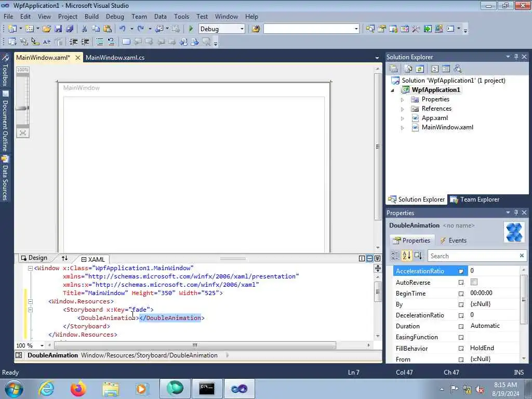Click the Save icon in toolbar
The width and height of the screenshot is (532, 399).
pos(58,29)
